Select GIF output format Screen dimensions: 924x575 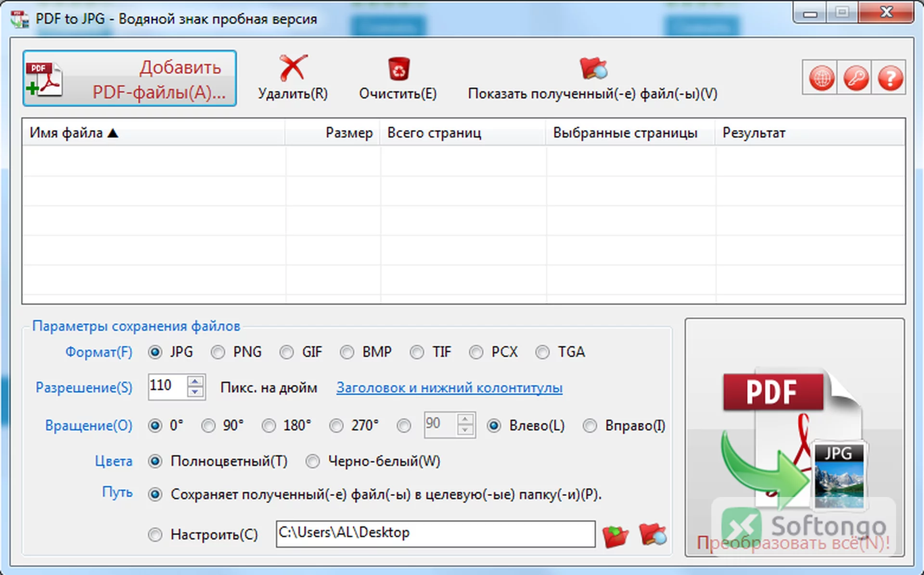[x=287, y=352]
